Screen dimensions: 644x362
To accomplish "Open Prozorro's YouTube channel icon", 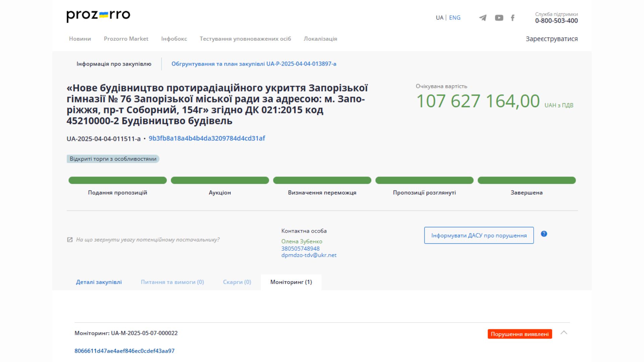I will point(499,17).
